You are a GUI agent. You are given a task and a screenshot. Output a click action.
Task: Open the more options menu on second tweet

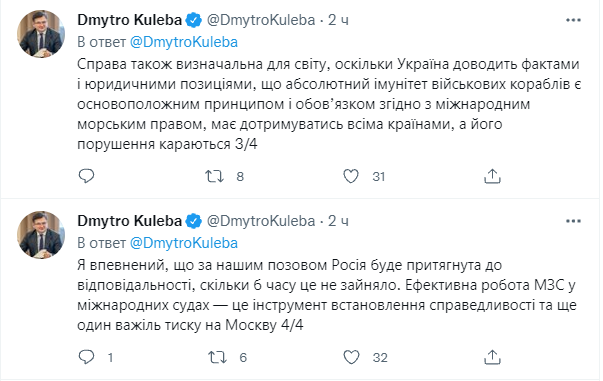coord(573,221)
